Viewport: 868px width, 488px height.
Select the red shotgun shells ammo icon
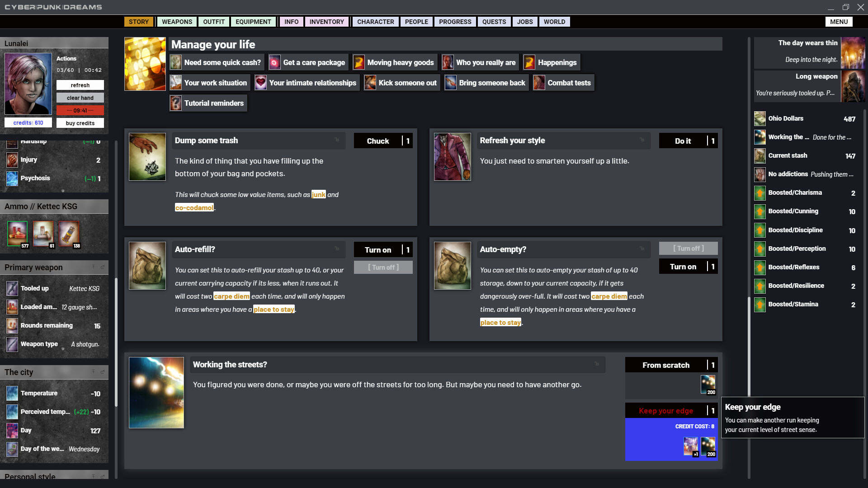click(17, 234)
